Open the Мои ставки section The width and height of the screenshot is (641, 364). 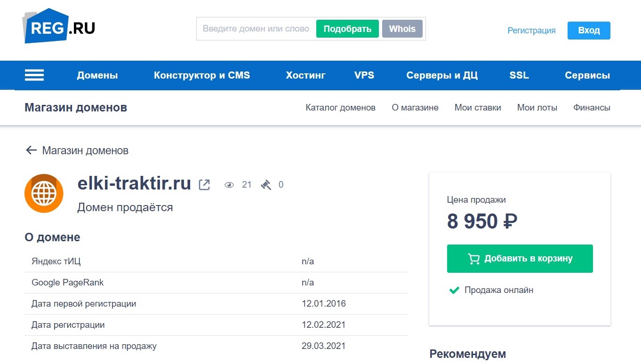(478, 107)
